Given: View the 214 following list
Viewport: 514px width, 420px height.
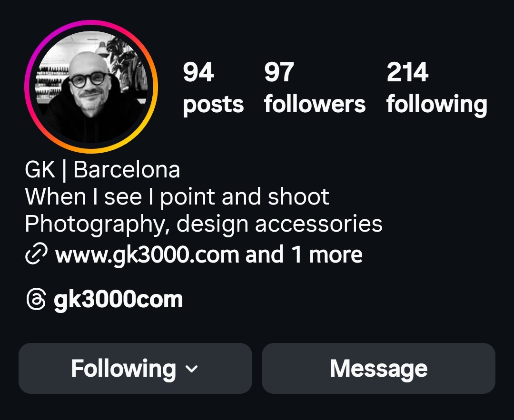Looking at the screenshot, I should [x=436, y=88].
